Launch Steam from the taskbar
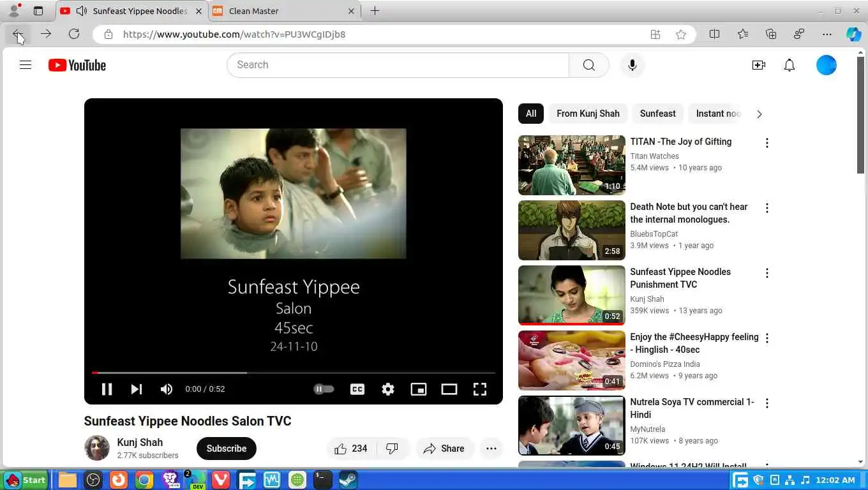 tap(348, 480)
